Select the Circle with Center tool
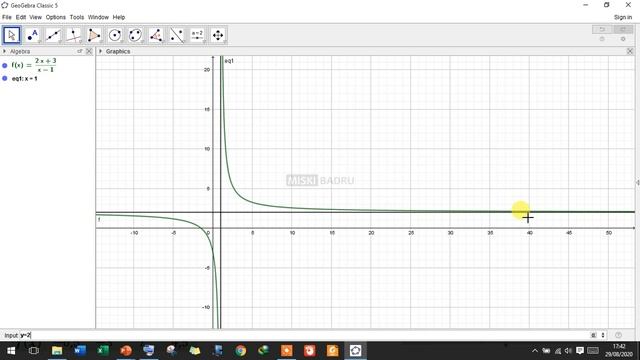 pos(115,35)
